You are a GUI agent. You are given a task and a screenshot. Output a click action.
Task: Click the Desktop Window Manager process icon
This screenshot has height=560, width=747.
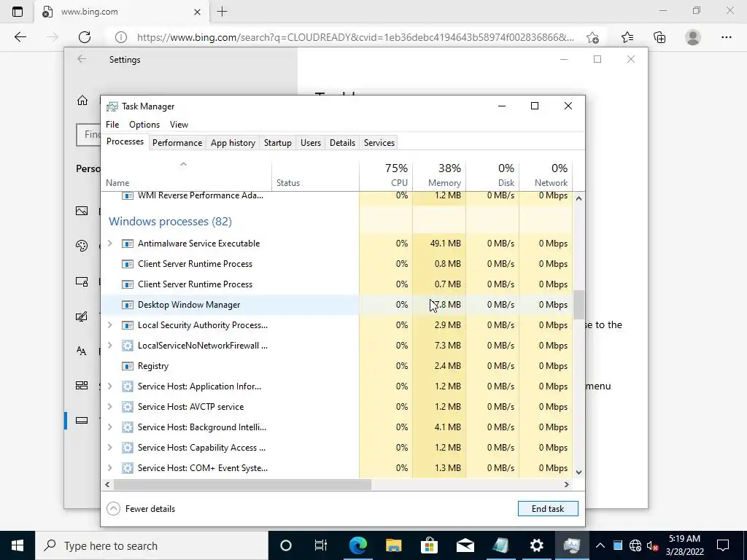click(127, 305)
